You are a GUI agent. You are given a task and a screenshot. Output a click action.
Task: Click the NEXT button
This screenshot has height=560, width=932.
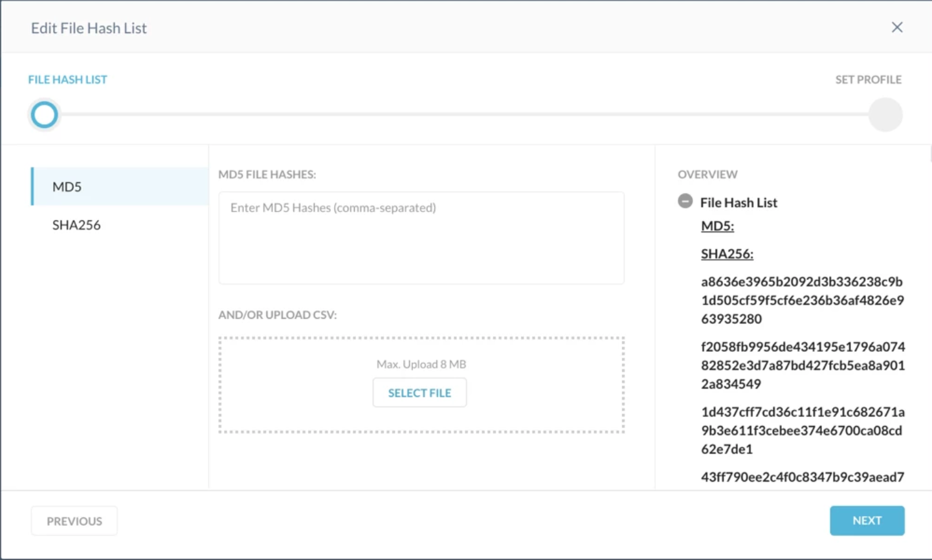pyautogui.click(x=867, y=521)
